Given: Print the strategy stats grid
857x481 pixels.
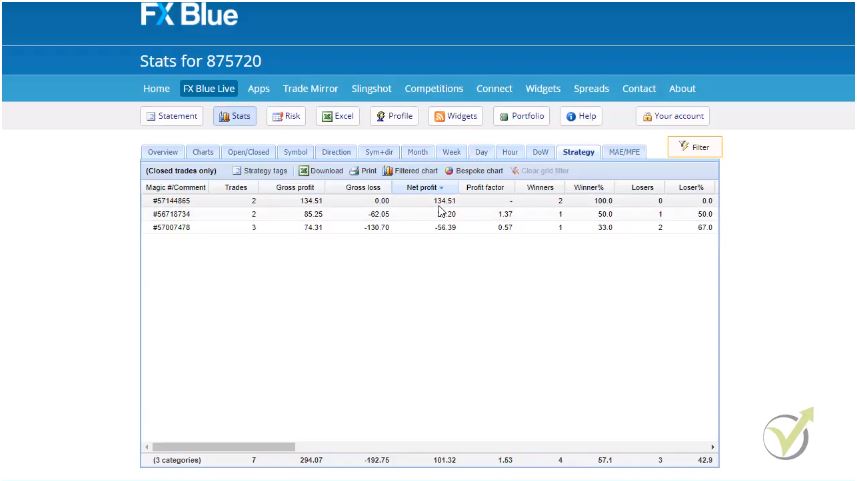Looking at the screenshot, I should pos(363,171).
